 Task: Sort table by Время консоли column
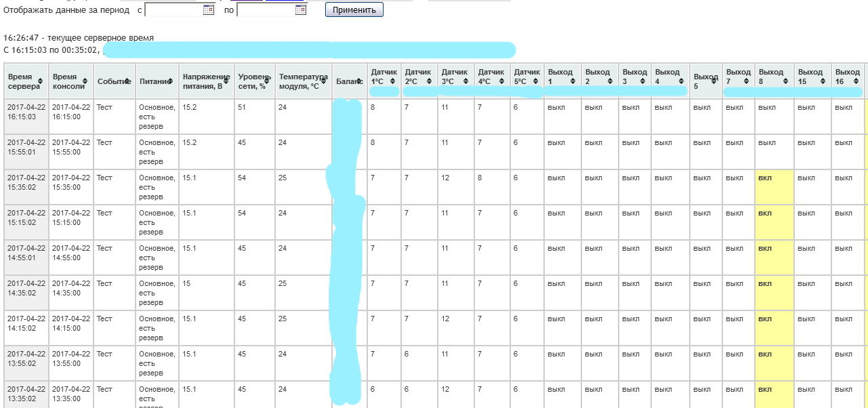[70, 81]
